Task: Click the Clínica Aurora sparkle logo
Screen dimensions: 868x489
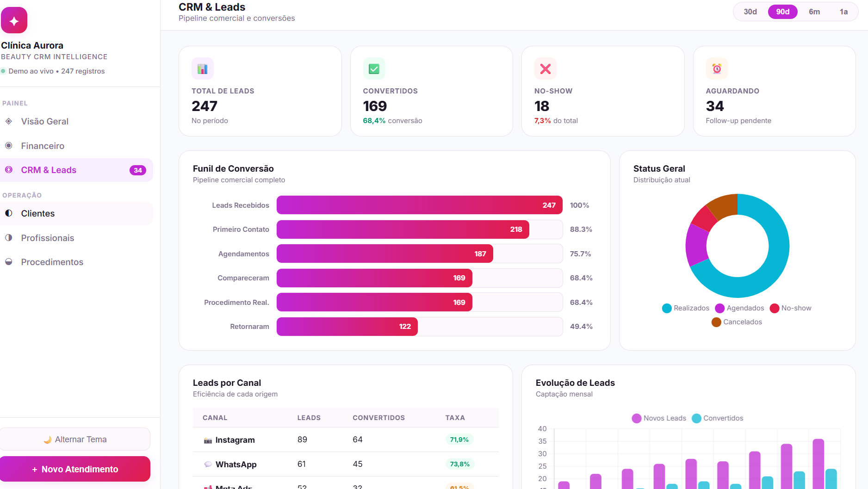Action: click(14, 20)
